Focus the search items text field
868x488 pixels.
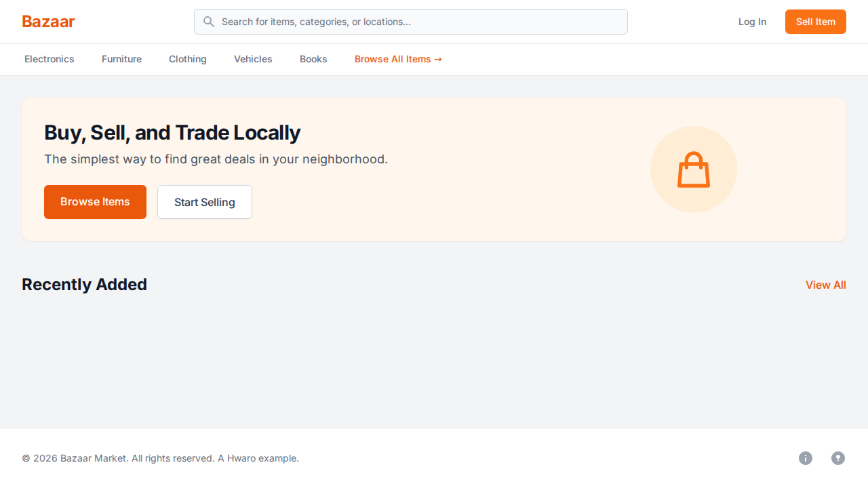(x=420, y=22)
